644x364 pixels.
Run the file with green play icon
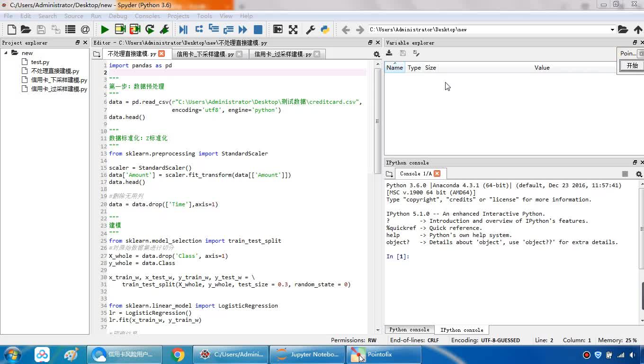click(105, 29)
